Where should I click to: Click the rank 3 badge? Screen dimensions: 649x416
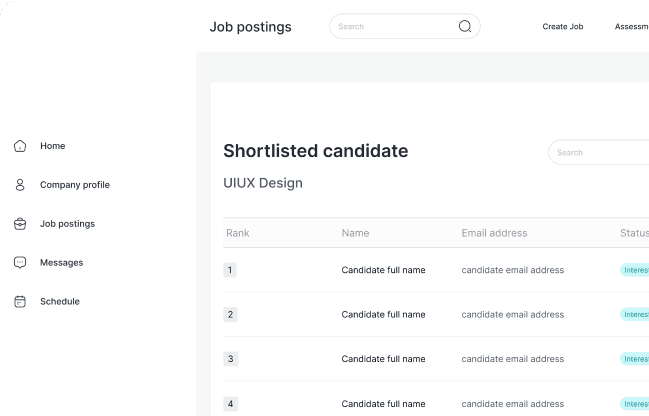(x=230, y=359)
